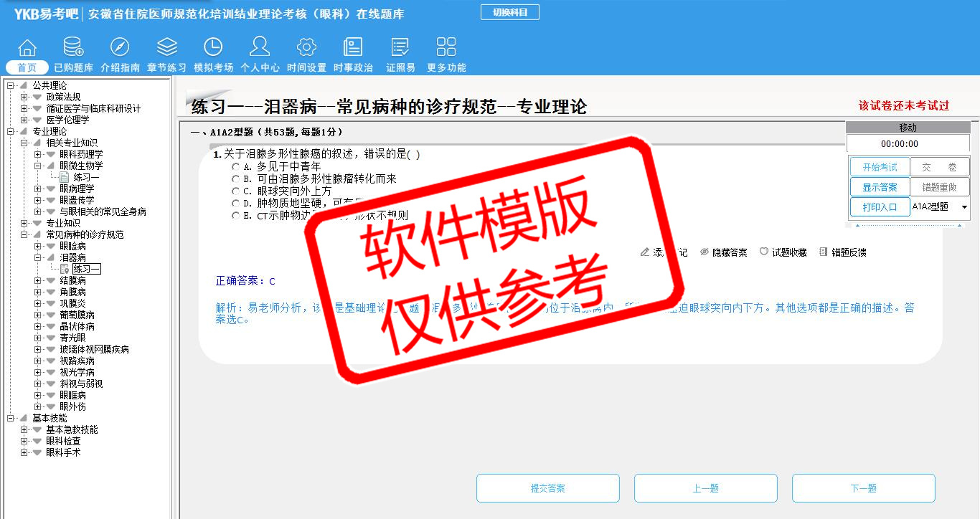
Task: Click 切换科目 to switch subject
Action: click(509, 12)
